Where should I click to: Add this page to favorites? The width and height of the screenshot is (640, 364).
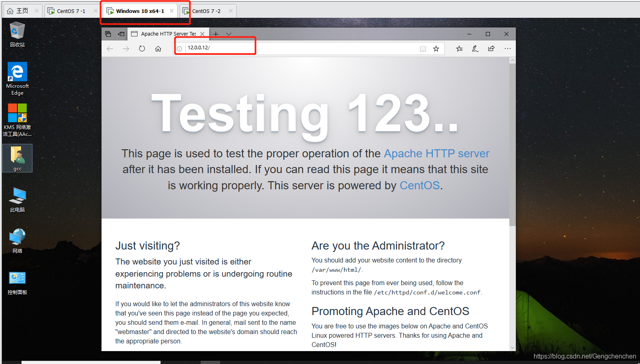click(436, 49)
